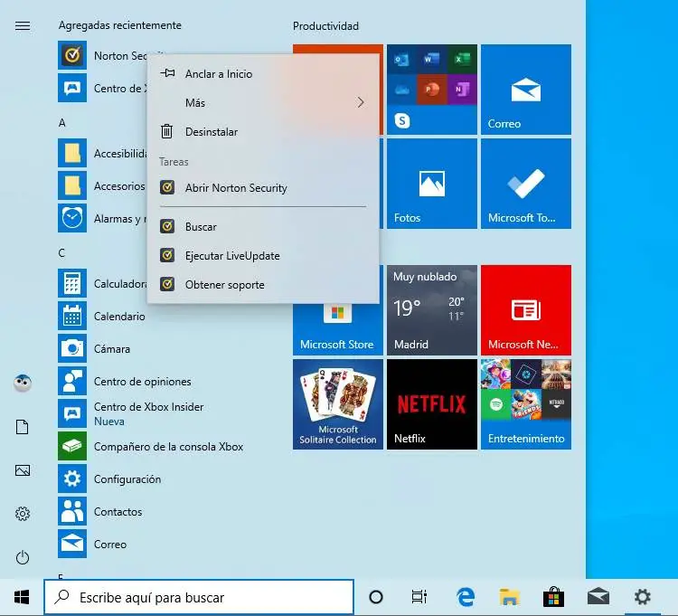
Task: Open the Netflix tile
Action: coord(432,404)
